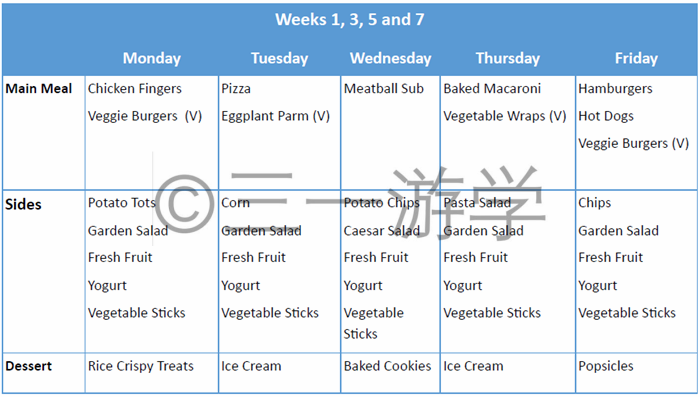
Task: Click Eggplant Parm (V) under Tuesday
Action: [x=275, y=116]
